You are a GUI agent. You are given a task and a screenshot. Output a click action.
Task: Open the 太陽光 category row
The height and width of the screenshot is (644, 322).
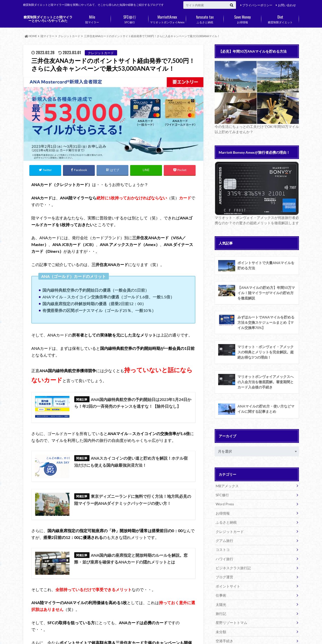click(257, 605)
